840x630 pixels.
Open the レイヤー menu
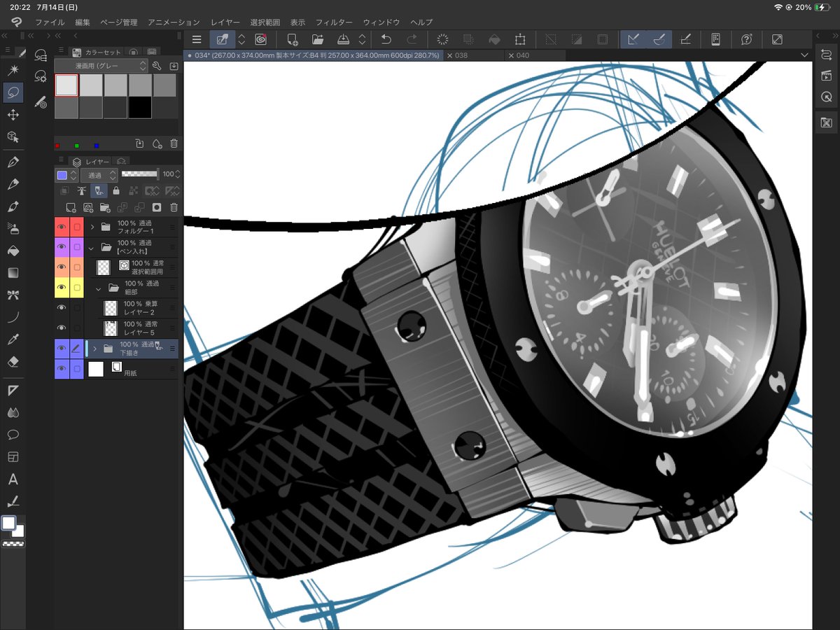click(225, 22)
